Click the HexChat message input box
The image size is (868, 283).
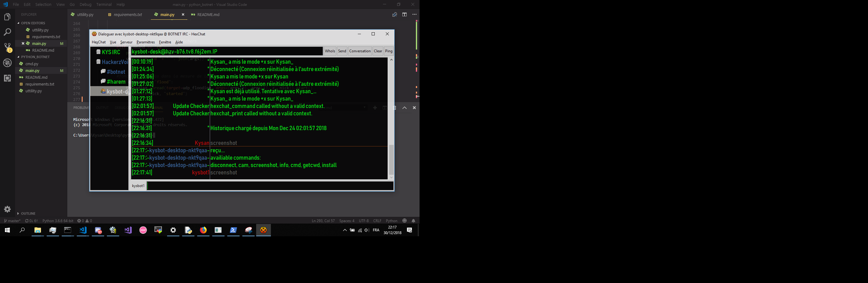click(270, 186)
